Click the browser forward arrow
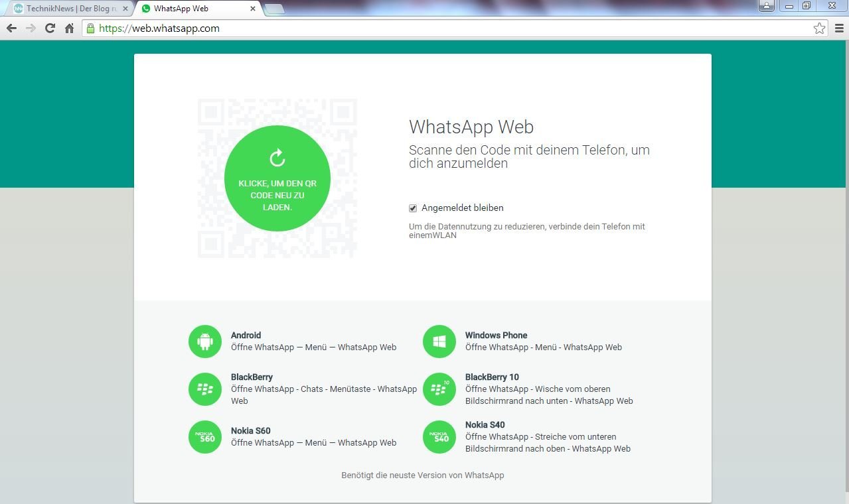The height and width of the screenshot is (504, 849). (31, 29)
